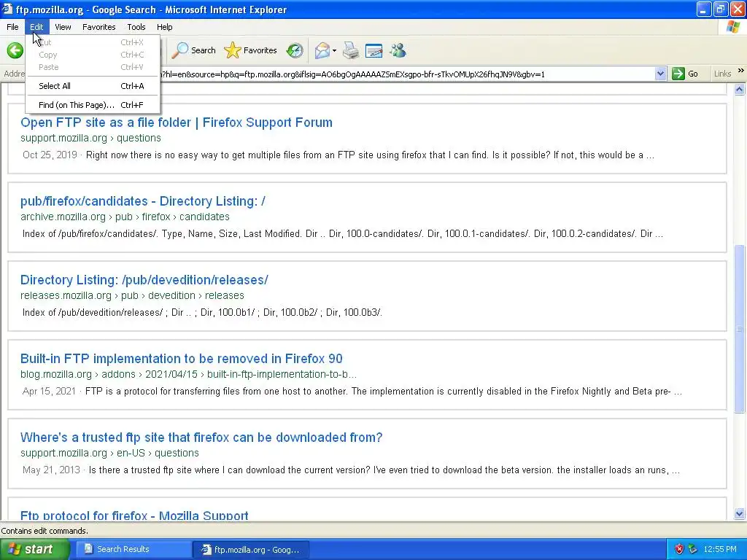This screenshot has width=747, height=560.
Task: Open the Tools menu
Action: [x=136, y=27]
